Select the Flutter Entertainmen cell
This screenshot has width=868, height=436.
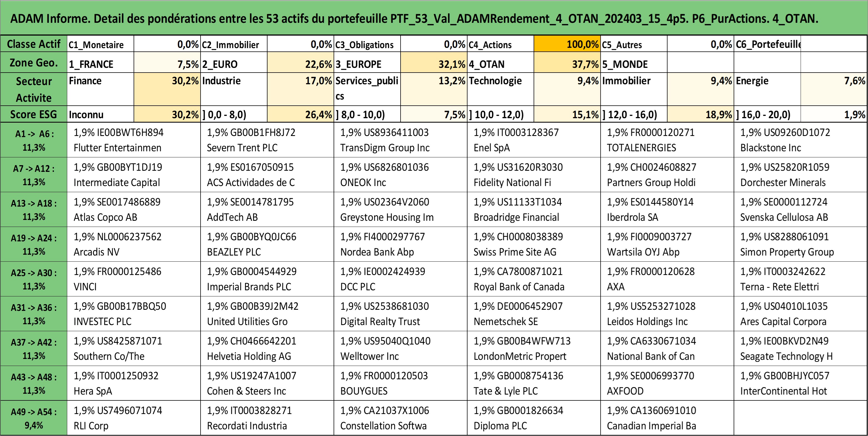pos(134,140)
